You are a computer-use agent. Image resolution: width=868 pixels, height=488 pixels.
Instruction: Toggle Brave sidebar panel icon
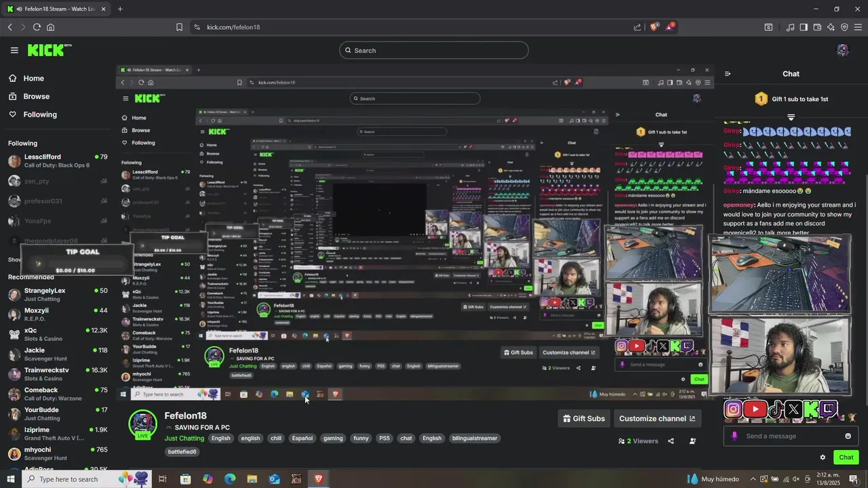[x=804, y=27]
